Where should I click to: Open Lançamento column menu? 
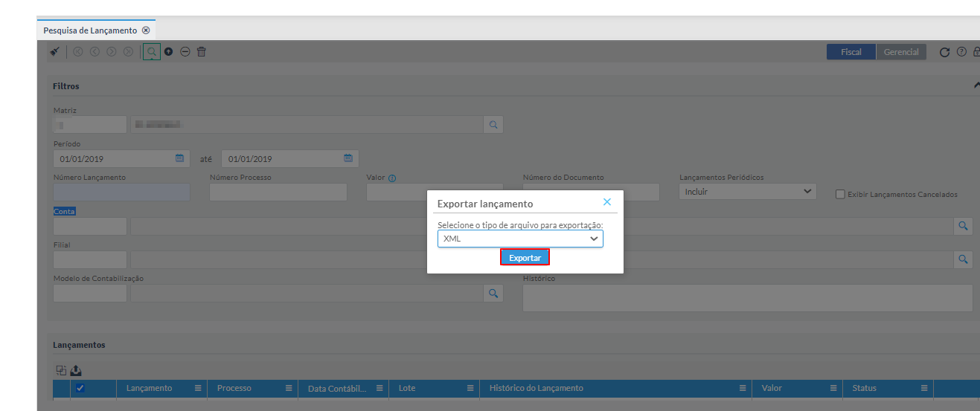pos(198,388)
